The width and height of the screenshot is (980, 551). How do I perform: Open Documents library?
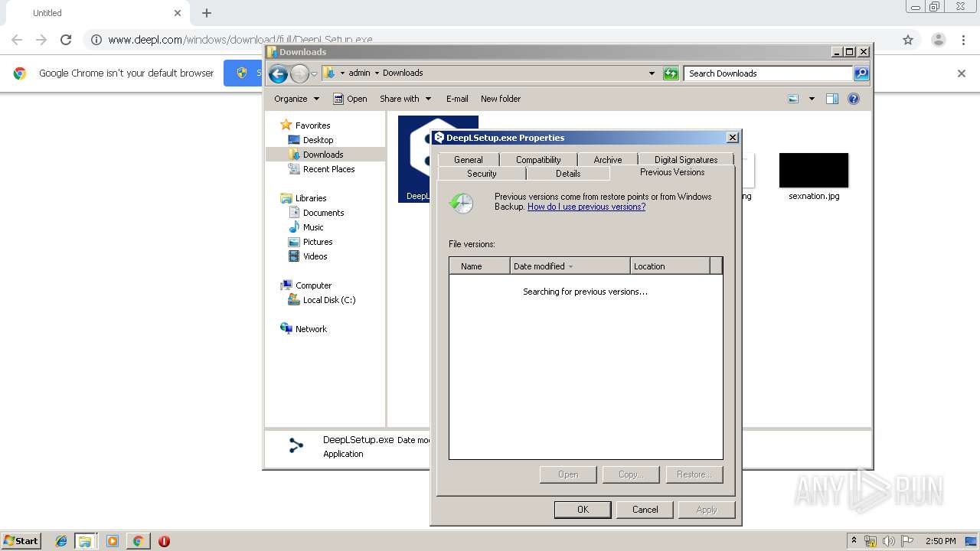pyautogui.click(x=323, y=213)
